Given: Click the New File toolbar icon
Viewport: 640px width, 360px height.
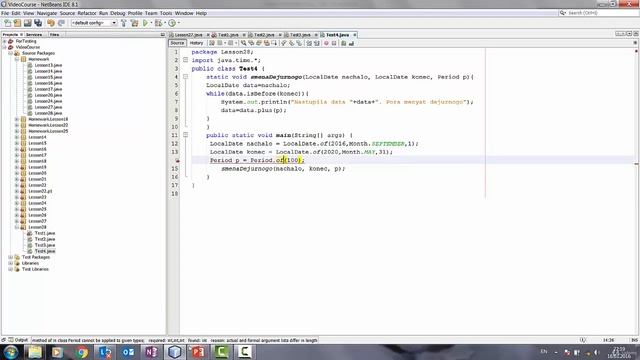Looking at the screenshot, I should pyautogui.click(x=7, y=23).
